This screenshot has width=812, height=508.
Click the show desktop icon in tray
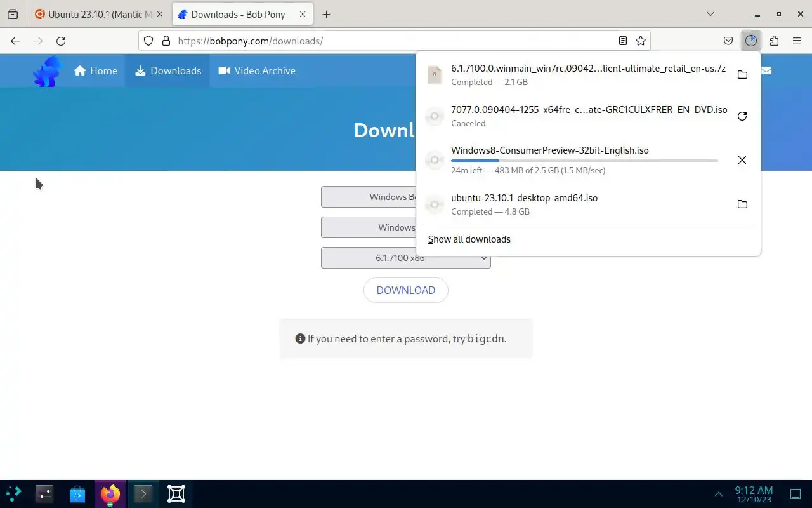click(x=796, y=494)
